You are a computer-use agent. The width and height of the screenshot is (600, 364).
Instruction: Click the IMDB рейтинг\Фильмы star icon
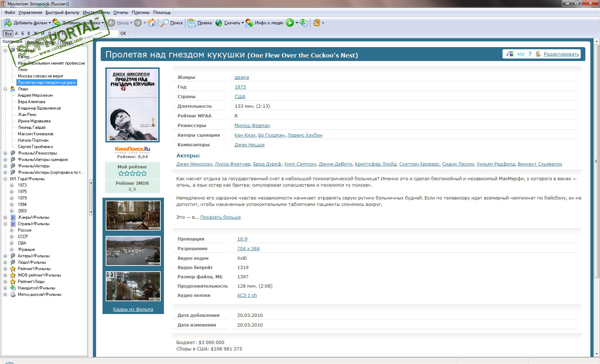(13, 275)
